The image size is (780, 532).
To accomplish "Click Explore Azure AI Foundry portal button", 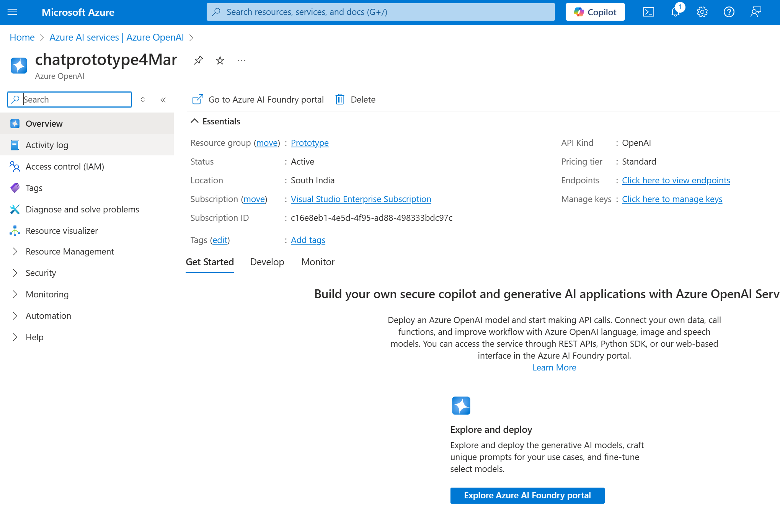I will [527, 495].
